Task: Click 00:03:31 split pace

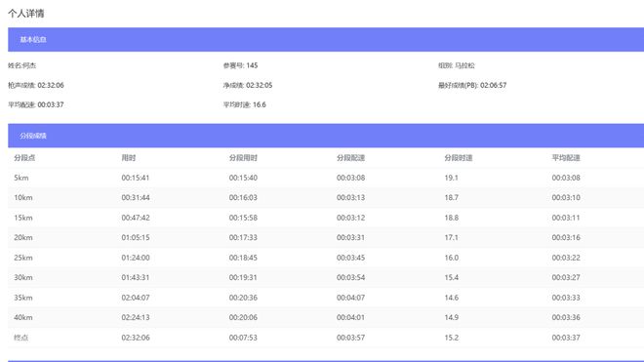Action: click(350, 237)
